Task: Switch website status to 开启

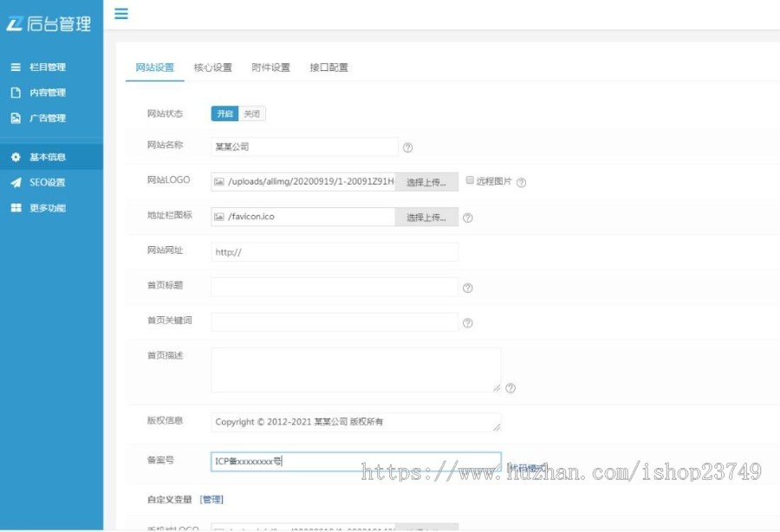Action: [x=224, y=114]
